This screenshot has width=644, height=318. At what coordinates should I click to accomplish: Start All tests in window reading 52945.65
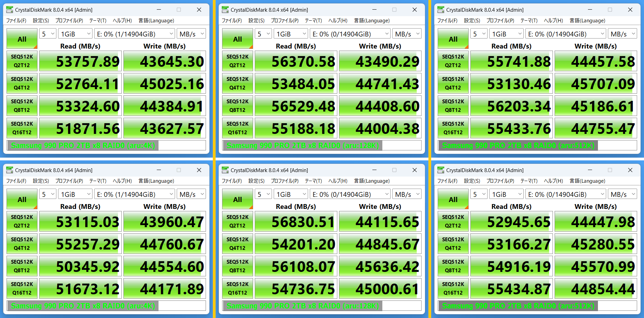coord(453,199)
